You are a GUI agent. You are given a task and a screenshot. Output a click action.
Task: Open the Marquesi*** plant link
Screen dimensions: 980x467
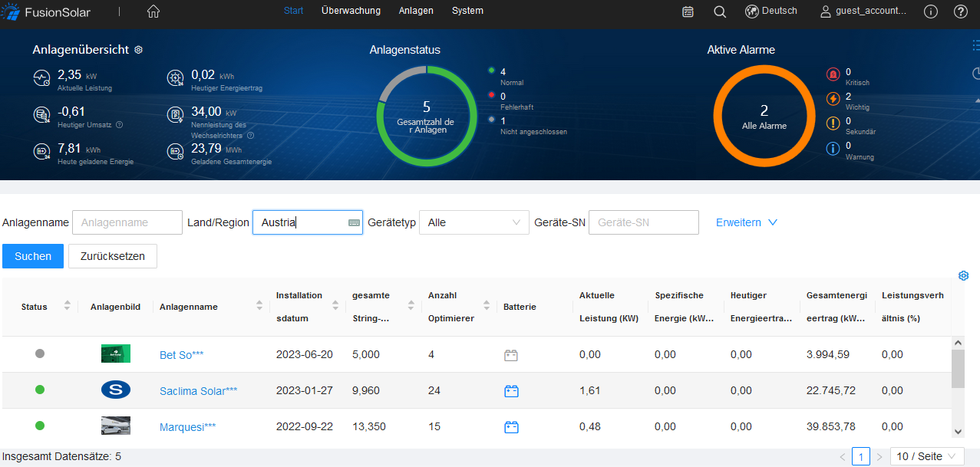pyautogui.click(x=187, y=427)
